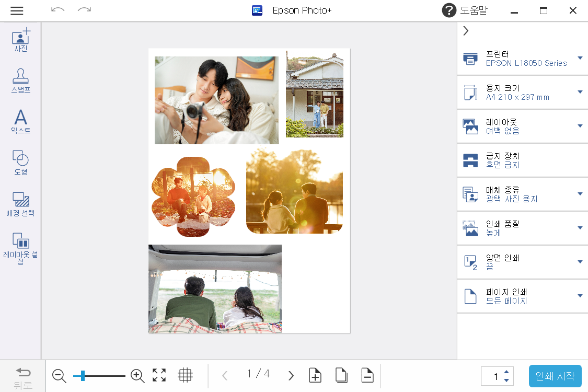Click the zoom slider handle
The image size is (588, 392).
click(83, 375)
